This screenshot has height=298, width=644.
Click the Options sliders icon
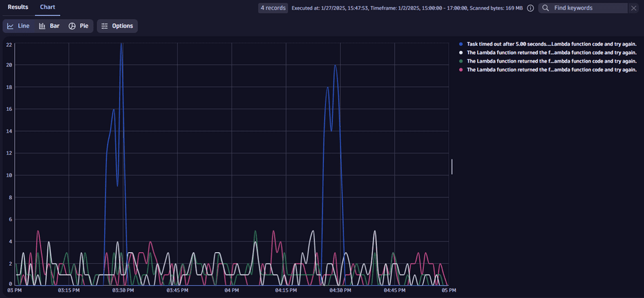(105, 26)
